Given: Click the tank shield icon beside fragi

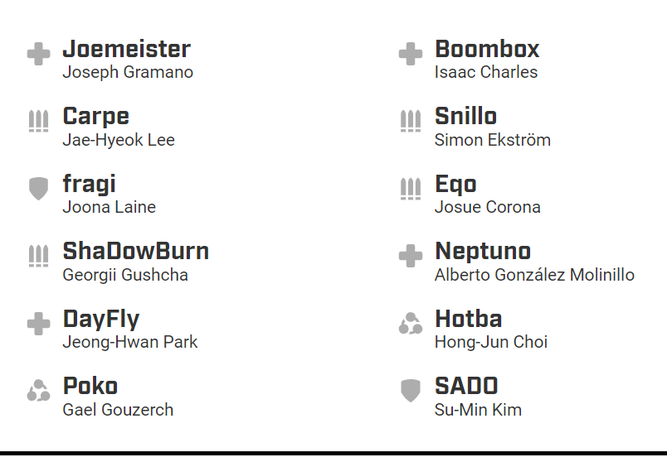Looking at the screenshot, I should 39,189.
